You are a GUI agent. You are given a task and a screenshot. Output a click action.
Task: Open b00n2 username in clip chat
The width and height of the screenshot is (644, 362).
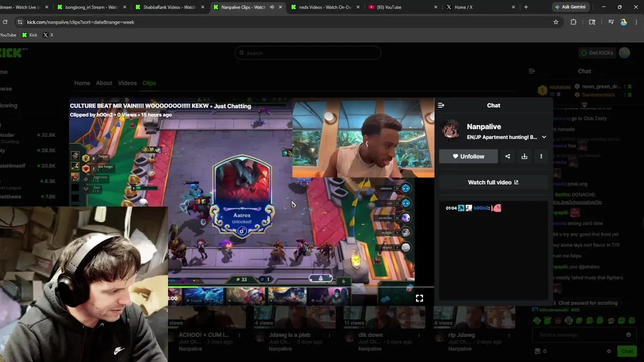point(481,208)
